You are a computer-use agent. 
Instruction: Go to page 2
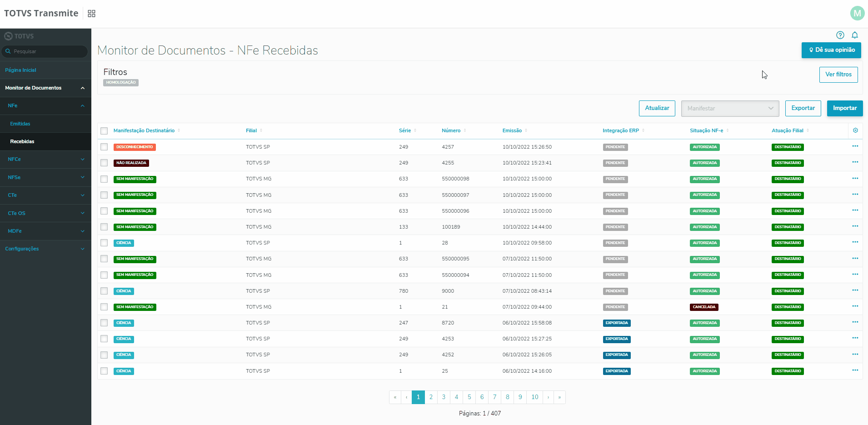click(431, 397)
